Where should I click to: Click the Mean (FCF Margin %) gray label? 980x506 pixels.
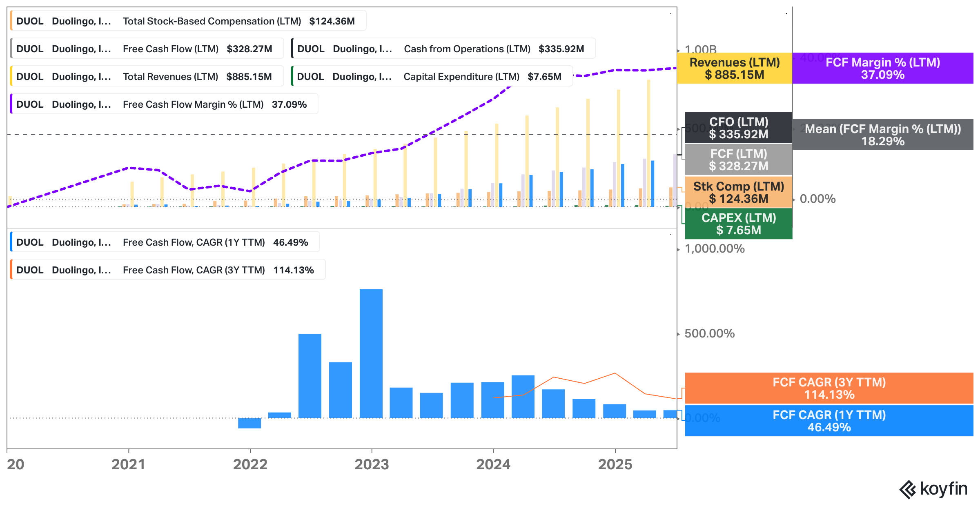click(882, 135)
